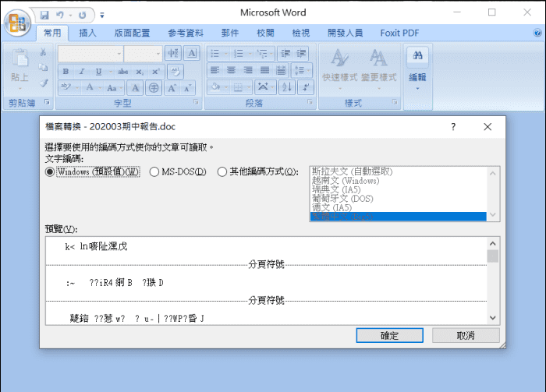546x392 pixels.
Task: Open line spacing dropdown
Action: pyautogui.click(x=302, y=71)
